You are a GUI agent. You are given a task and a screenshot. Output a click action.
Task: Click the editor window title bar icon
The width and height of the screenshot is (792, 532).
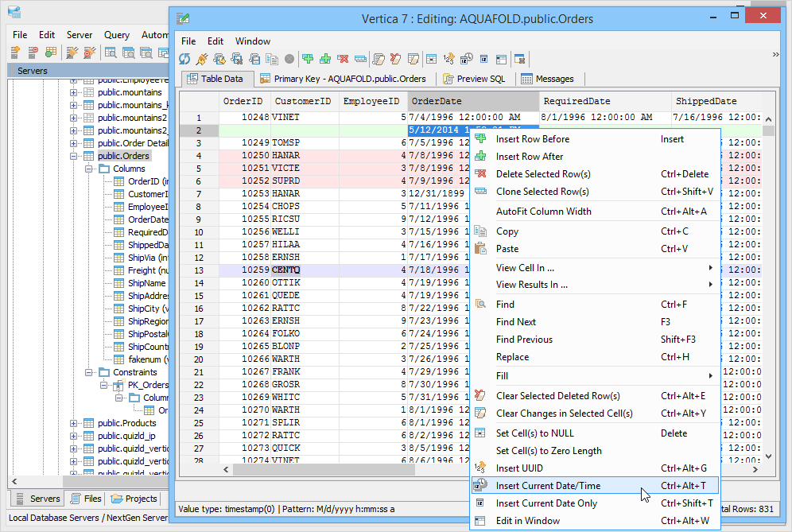coord(183,19)
